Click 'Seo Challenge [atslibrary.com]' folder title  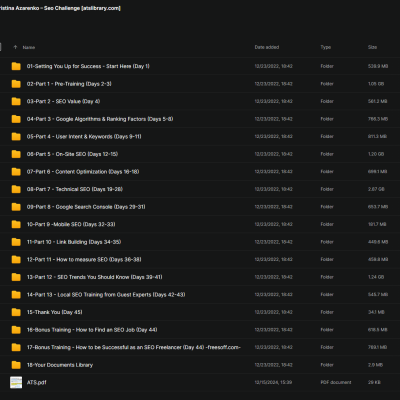82,8
